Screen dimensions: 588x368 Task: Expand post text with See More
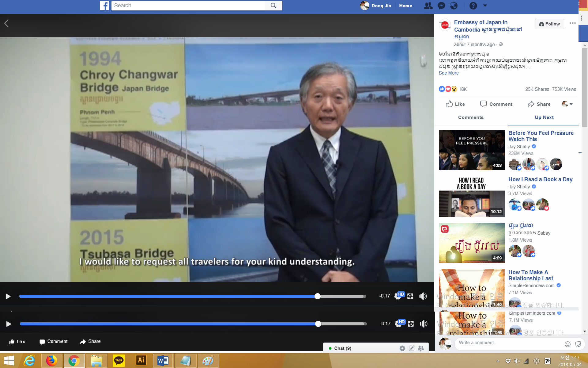[449, 73]
